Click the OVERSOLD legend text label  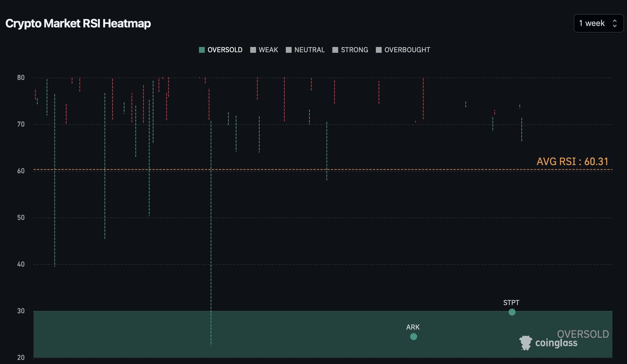tap(225, 50)
